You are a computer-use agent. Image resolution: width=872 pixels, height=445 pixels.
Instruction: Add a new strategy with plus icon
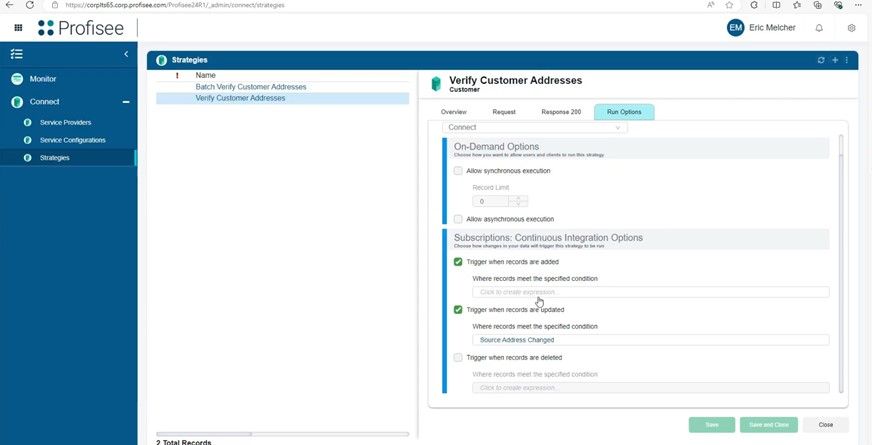tap(835, 60)
